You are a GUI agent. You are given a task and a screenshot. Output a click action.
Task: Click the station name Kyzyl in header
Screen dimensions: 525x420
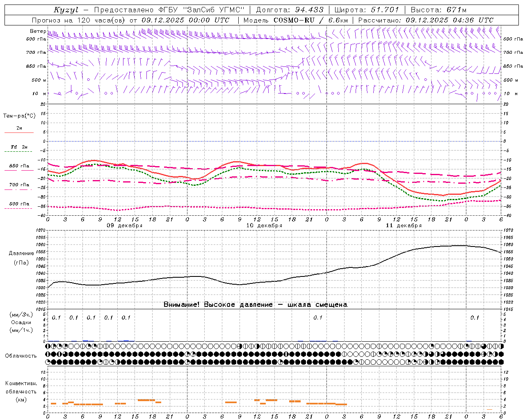pyautogui.click(x=66, y=10)
